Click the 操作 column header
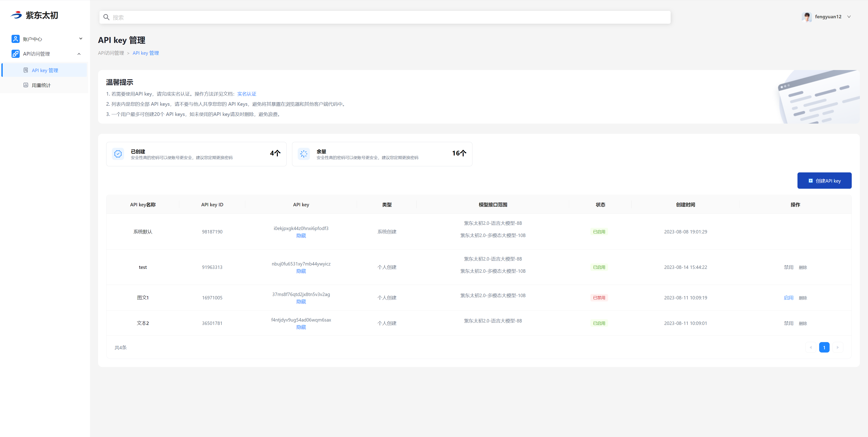Screen dimensions: 868x437 click(x=796, y=205)
